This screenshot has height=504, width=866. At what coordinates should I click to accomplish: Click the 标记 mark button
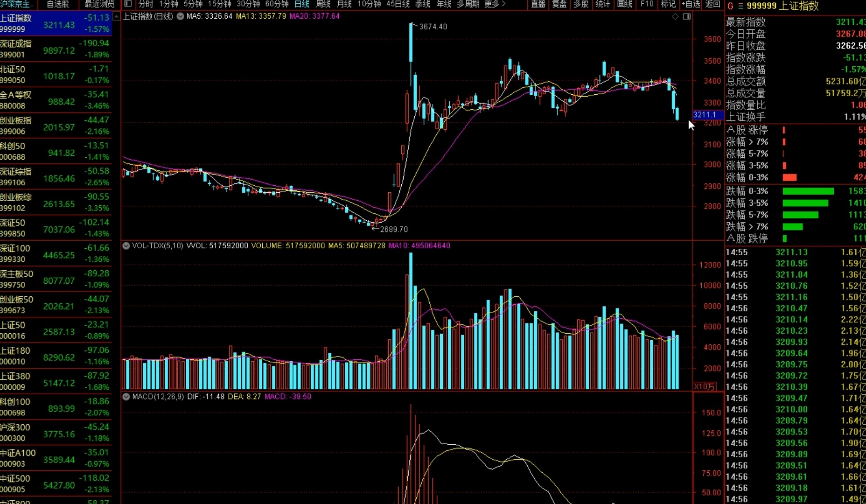point(668,4)
